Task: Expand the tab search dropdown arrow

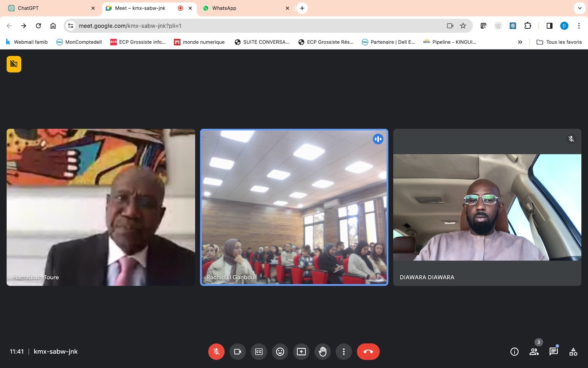Action: [x=580, y=8]
